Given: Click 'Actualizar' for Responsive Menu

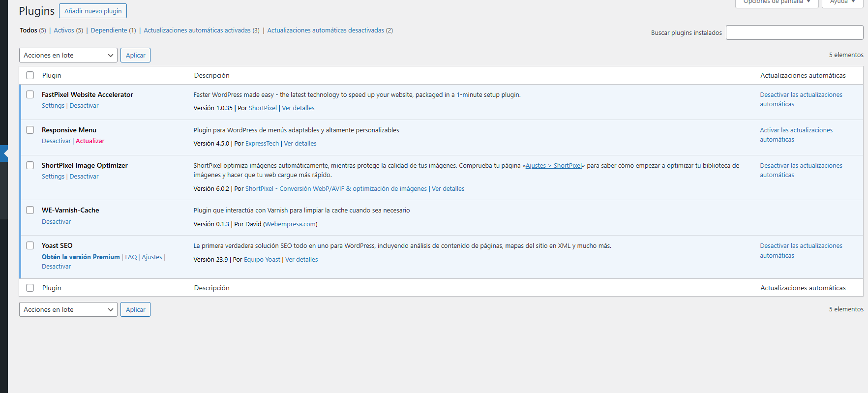Looking at the screenshot, I should [x=90, y=141].
